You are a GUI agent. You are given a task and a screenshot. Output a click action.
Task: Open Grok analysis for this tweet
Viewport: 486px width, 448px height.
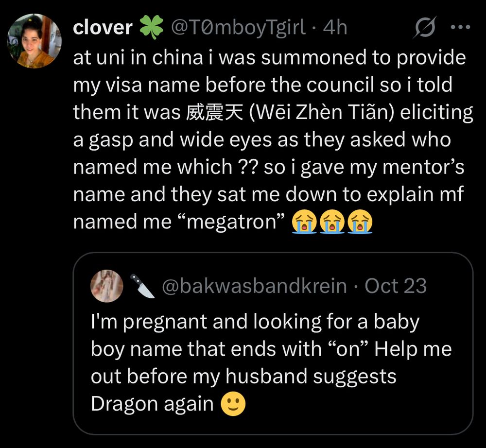point(426,28)
